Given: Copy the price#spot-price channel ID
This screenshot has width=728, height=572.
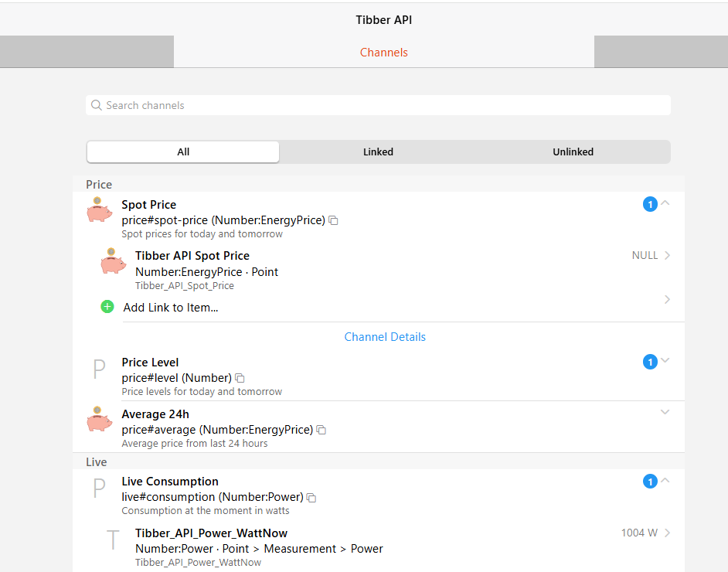Looking at the screenshot, I should 333,220.
